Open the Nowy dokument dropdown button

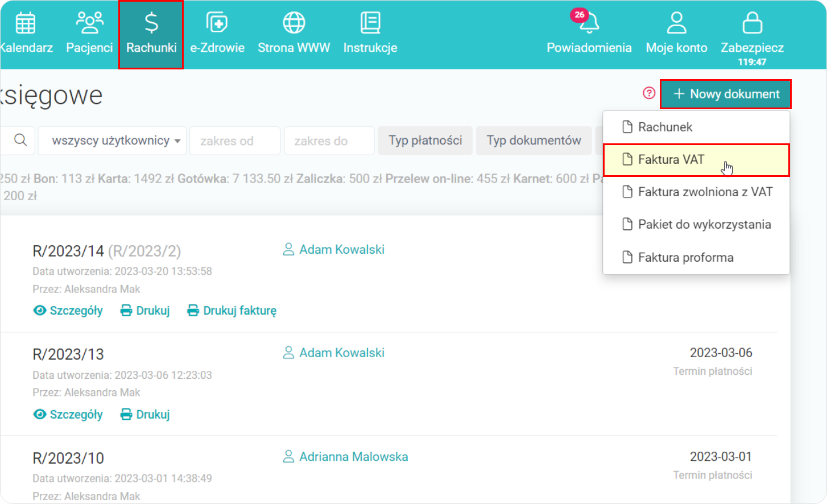click(x=726, y=94)
